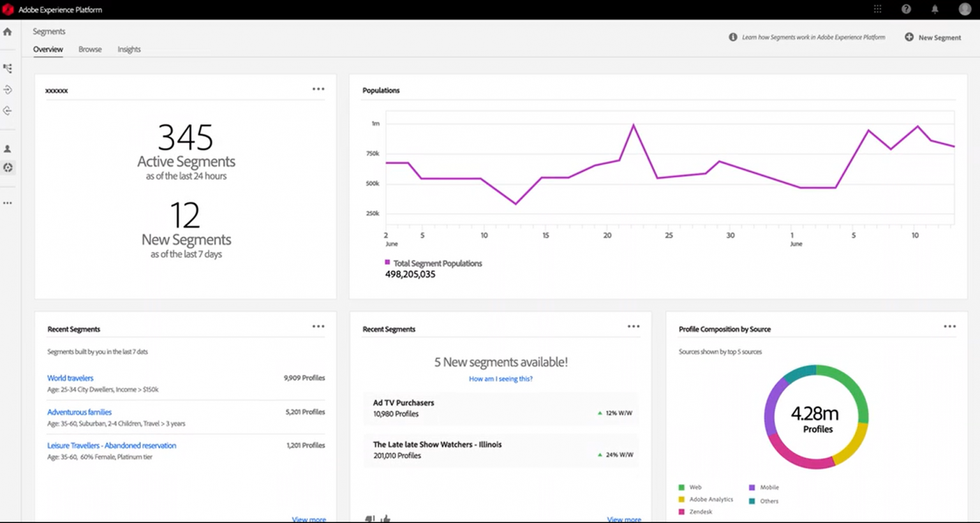Expand the sidebar's more options ellipsis
The width and height of the screenshot is (980, 523).
pyautogui.click(x=8, y=202)
